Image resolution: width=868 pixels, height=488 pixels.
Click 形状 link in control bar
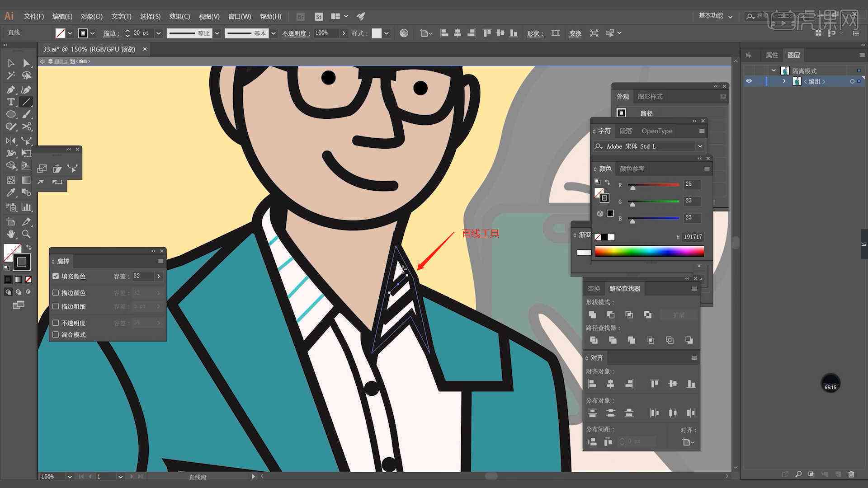tap(535, 33)
